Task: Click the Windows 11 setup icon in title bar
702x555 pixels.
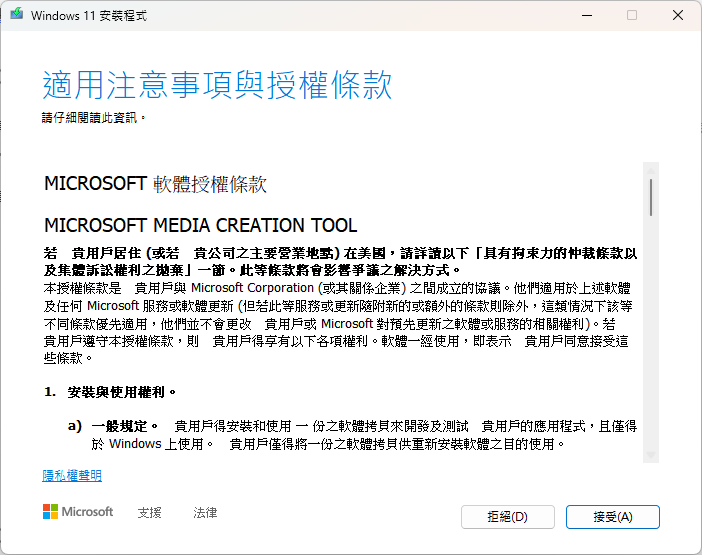Action: (17, 16)
